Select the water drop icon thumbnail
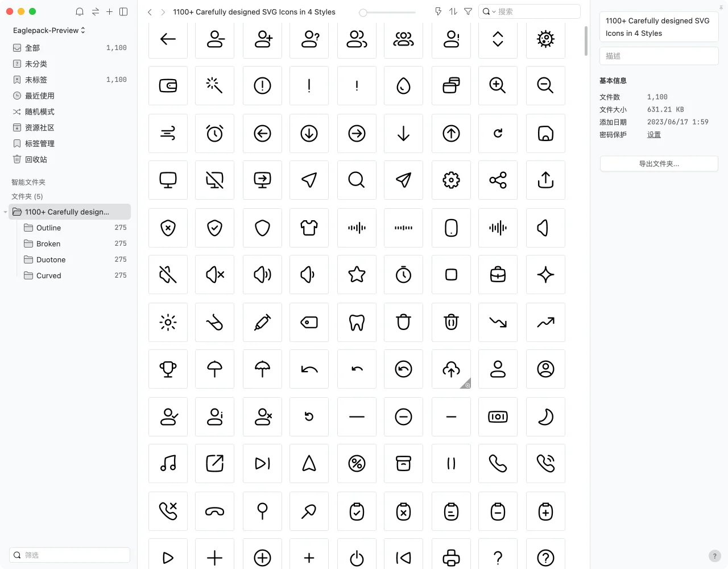Viewport: 728px width, 569px height. (x=403, y=85)
